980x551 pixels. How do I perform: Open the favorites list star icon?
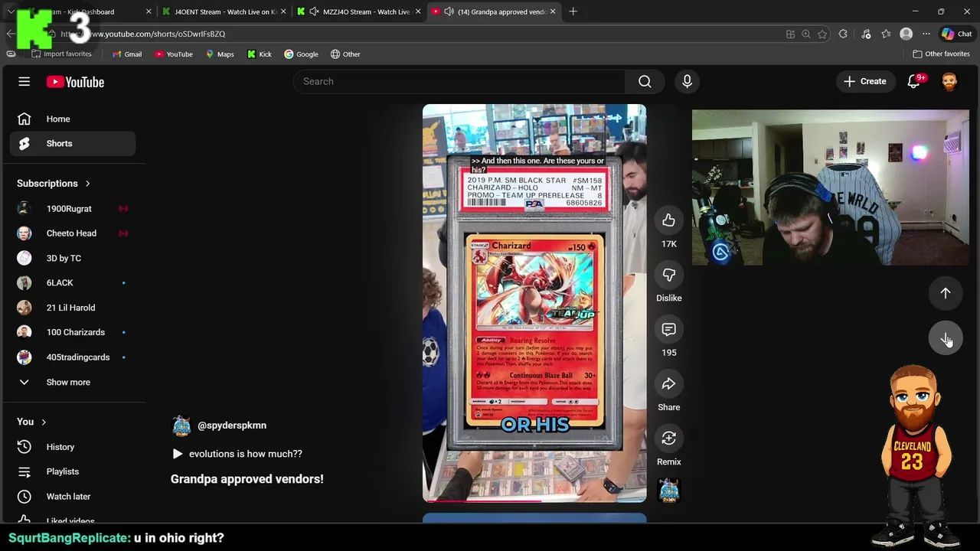pyautogui.click(x=886, y=34)
